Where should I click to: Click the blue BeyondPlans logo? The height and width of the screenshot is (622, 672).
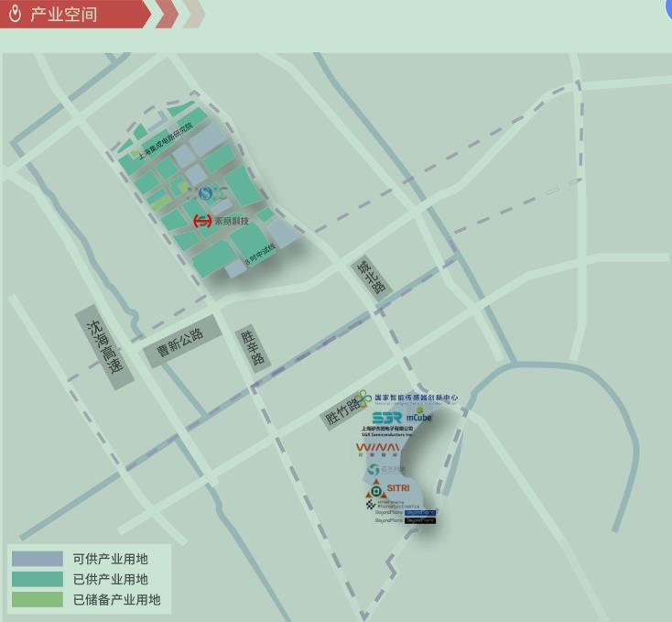(x=420, y=512)
